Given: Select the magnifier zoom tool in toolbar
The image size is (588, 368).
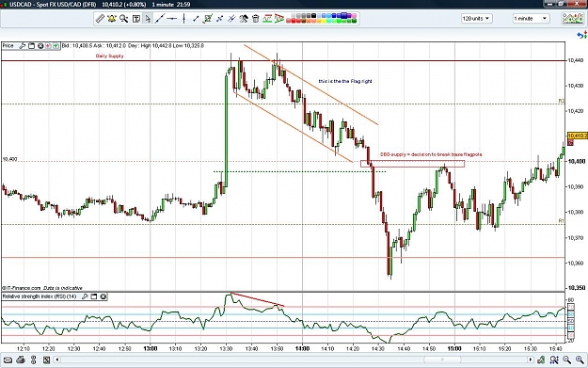Looking at the screenshot, I should (x=124, y=19).
